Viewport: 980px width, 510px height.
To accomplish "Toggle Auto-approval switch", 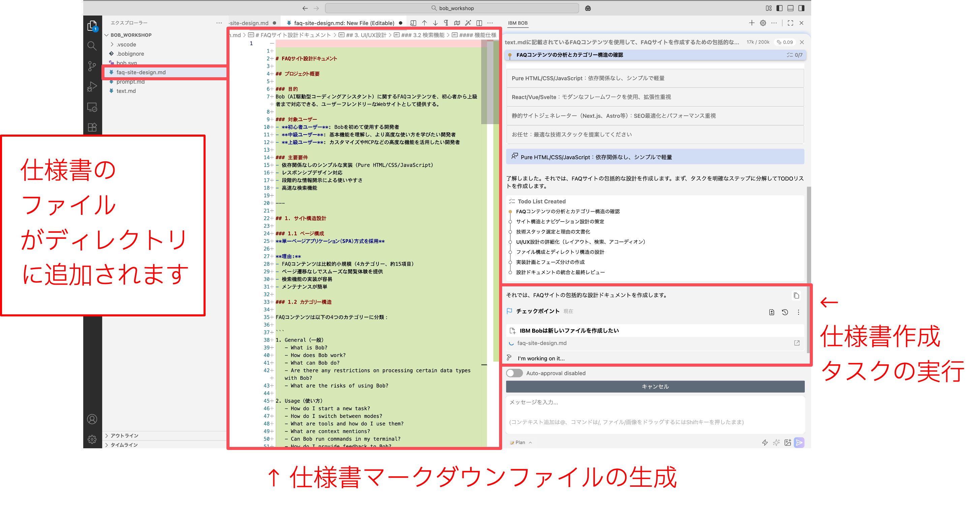I will point(514,373).
